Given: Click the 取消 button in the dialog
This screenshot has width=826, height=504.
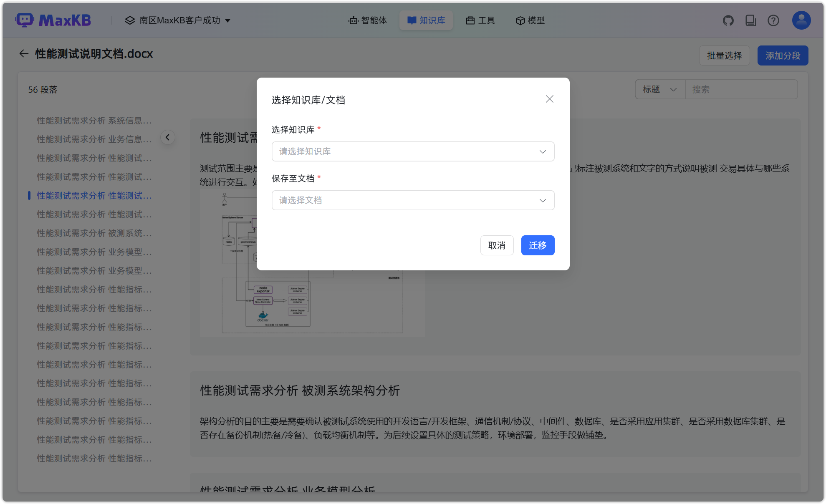Looking at the screenshot, I should click(x=497, y=245).
